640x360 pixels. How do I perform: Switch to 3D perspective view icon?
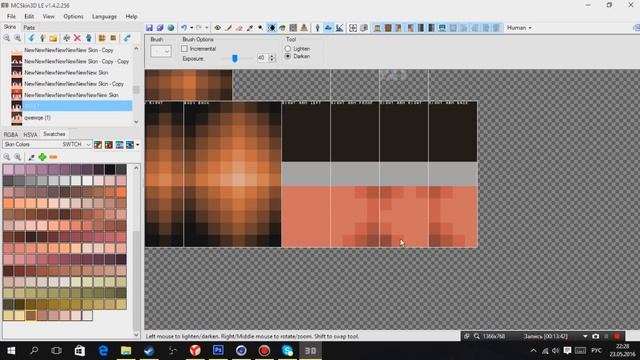pyautogui.click(x=318, y=28)
